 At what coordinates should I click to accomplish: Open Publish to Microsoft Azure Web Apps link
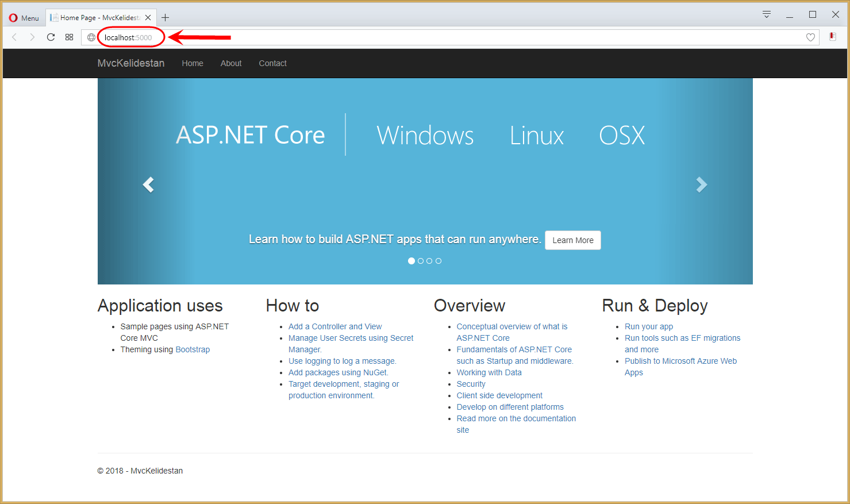click(x=680, y=367)
